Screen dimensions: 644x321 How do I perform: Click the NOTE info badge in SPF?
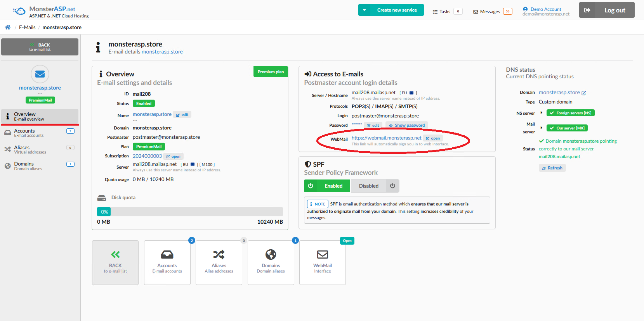pos(318,204)
